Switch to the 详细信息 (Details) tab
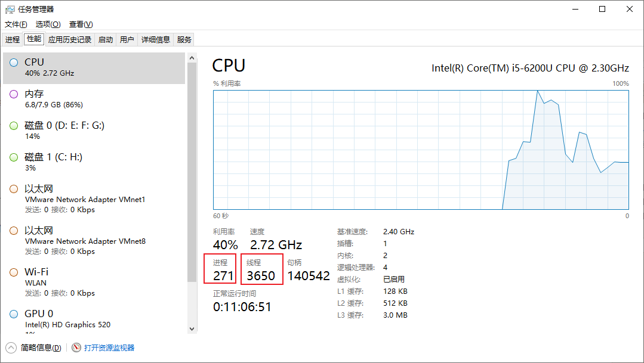The width and height of the screenshot is (644, 363). pyautogui.click(x=155, y=39)
